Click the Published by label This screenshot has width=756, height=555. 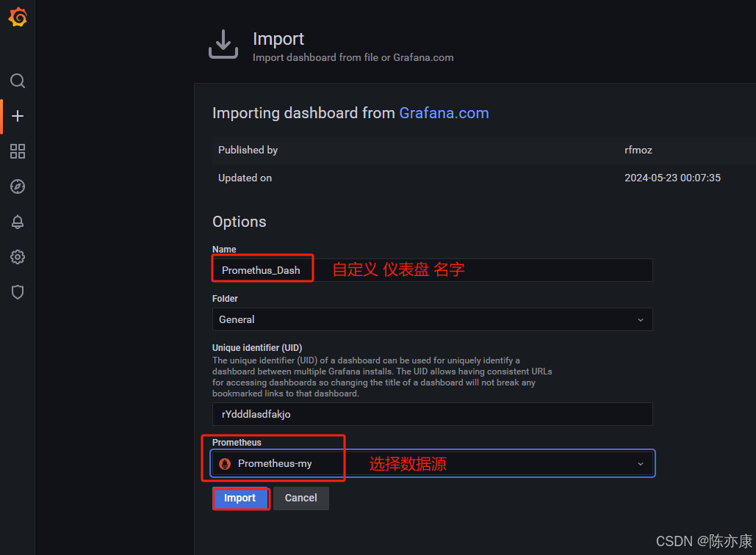pos(248,150)
